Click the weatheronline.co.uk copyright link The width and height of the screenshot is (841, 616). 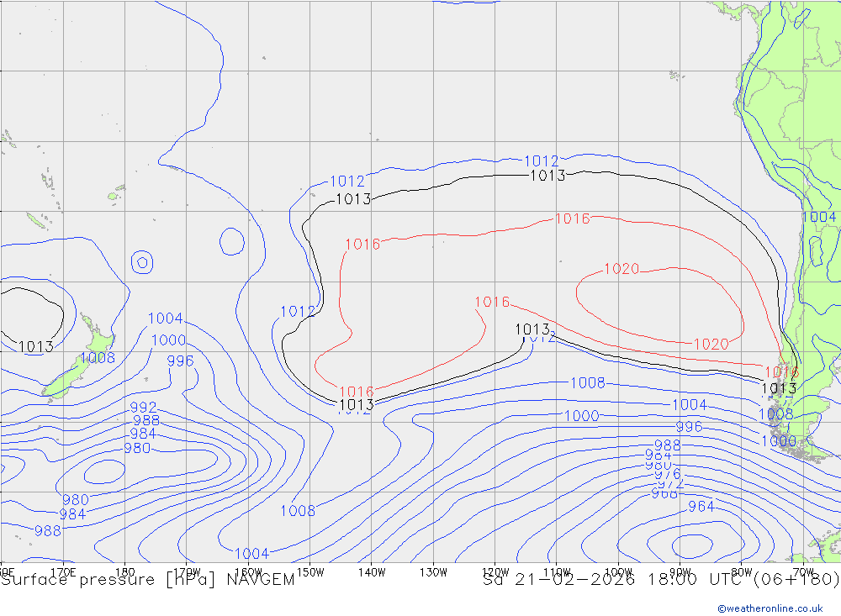tap(770, 608)
